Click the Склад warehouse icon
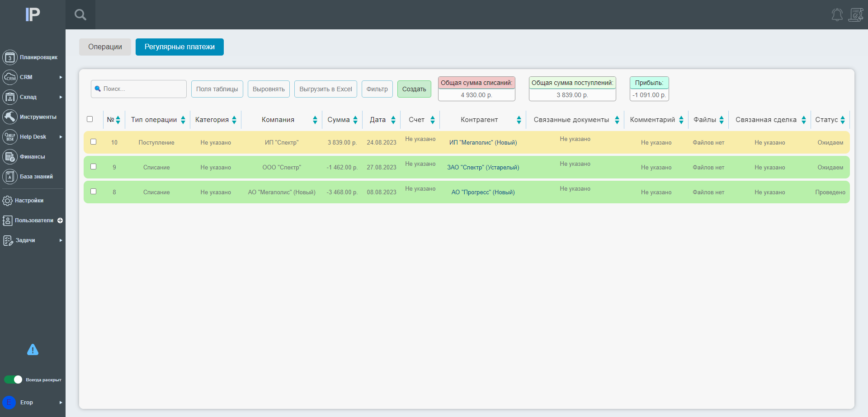The image size is (868, 417). click(x=10, y=97)
